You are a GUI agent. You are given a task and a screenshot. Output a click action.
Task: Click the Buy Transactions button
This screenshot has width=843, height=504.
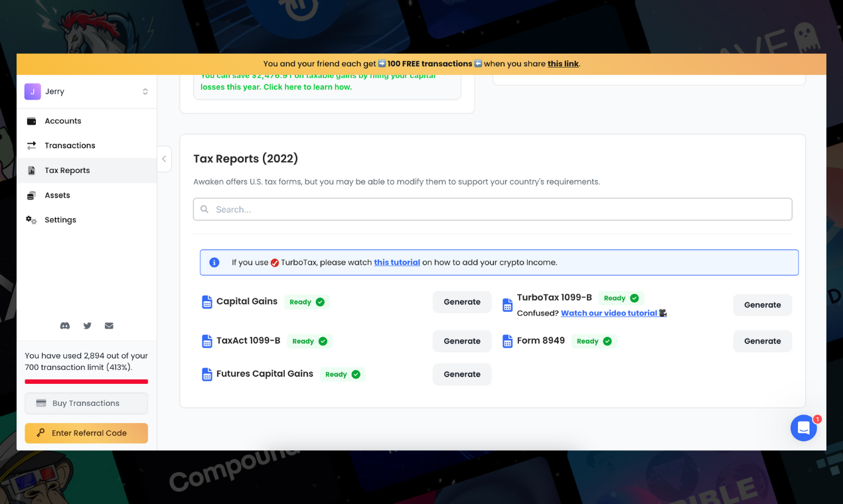(x=86, y=403)
